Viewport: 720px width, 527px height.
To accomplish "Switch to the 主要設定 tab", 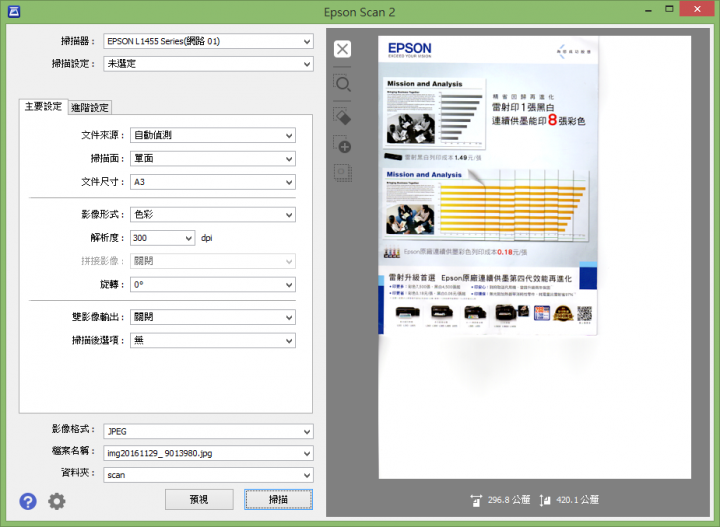I will click(x=43, y=107).
